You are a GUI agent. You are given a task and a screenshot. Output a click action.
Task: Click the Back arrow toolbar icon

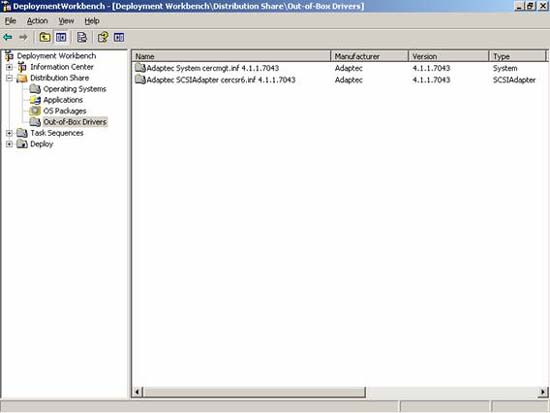coord(8,37)
